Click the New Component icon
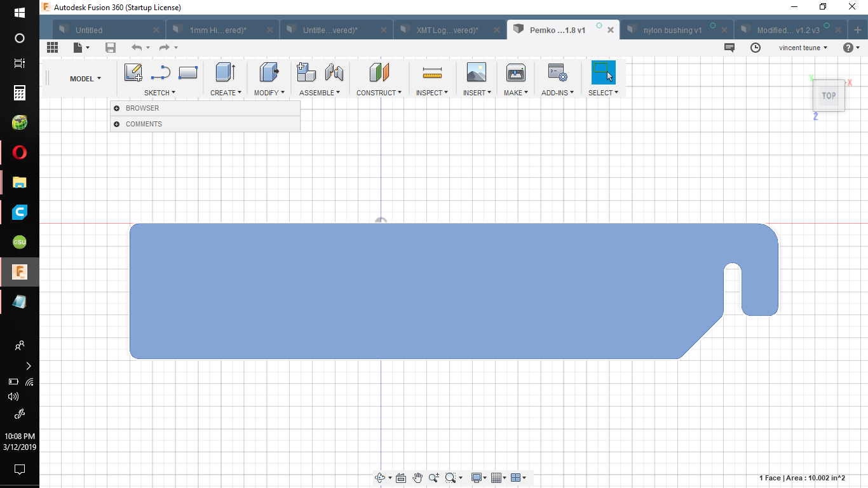Screen dimensions: 868x488 [x=306, y=72]
